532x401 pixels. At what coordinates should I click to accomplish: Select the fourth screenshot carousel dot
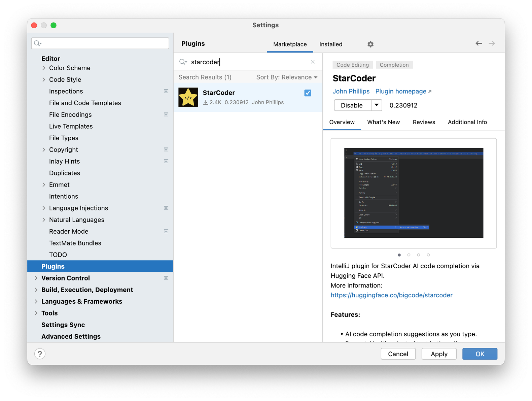pyautogui.click(x=428, y=255)
